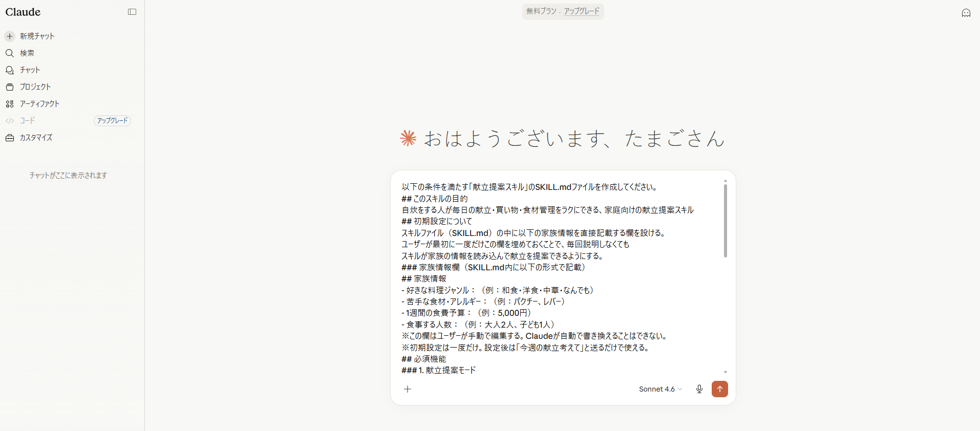Click the scrollbar up arrow in prompt box
980x431 pixels.
tap(725, 181)
